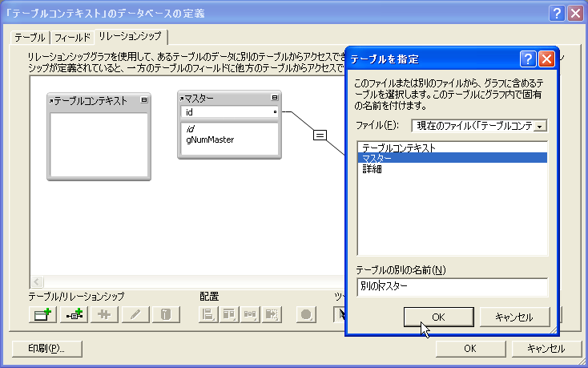Select 詳細 in the table list
This screenshot has width=588, height=368.
(x=372, y=168)
